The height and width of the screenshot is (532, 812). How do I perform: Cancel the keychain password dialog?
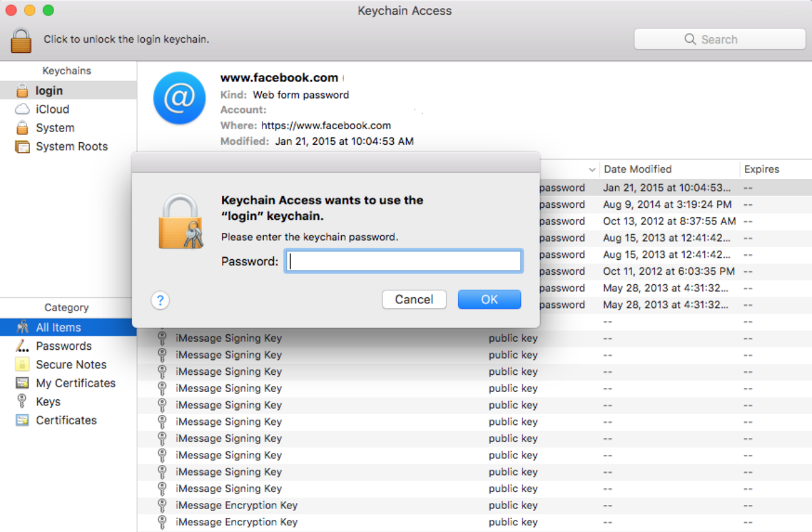point(413,300)
